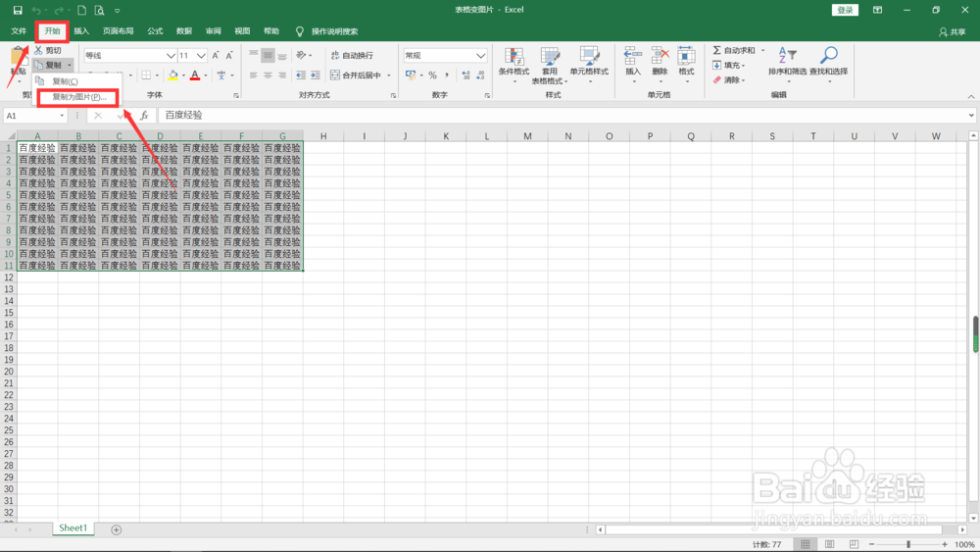
Task: Toggle Wrap Text (自动换行)
Action: coord(352,55)
